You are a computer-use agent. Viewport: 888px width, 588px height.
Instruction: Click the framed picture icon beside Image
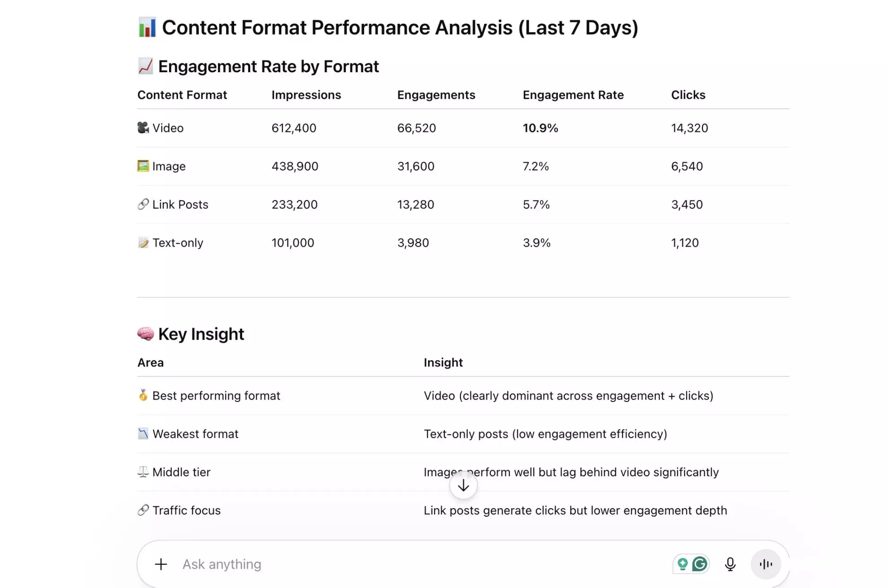coord(143,166)
